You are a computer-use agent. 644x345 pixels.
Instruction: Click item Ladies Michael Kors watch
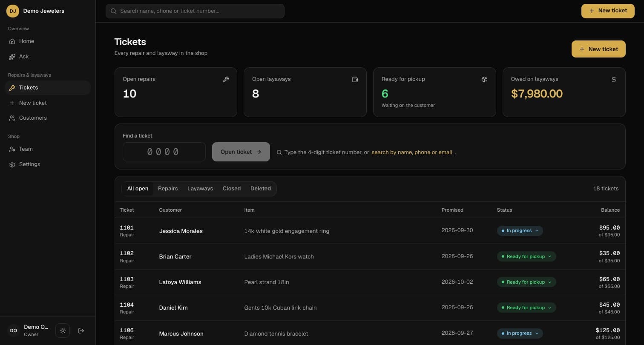point(279,257)
